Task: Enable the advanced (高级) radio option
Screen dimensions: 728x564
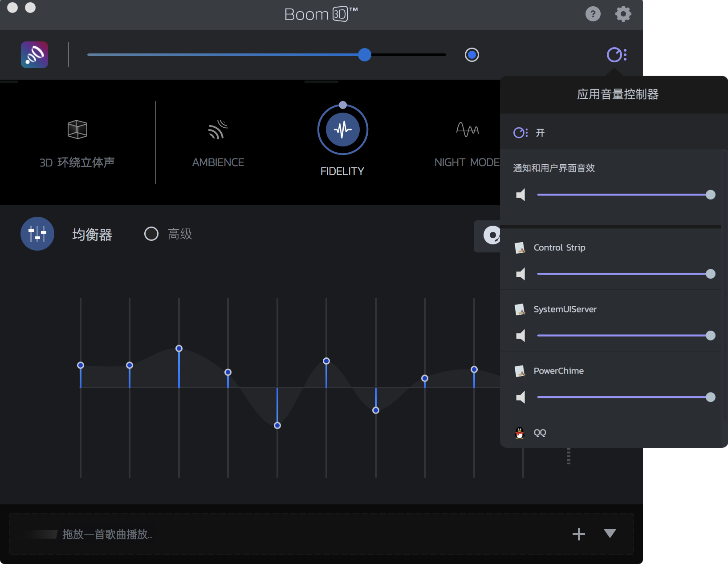Action: pos(151,234)
